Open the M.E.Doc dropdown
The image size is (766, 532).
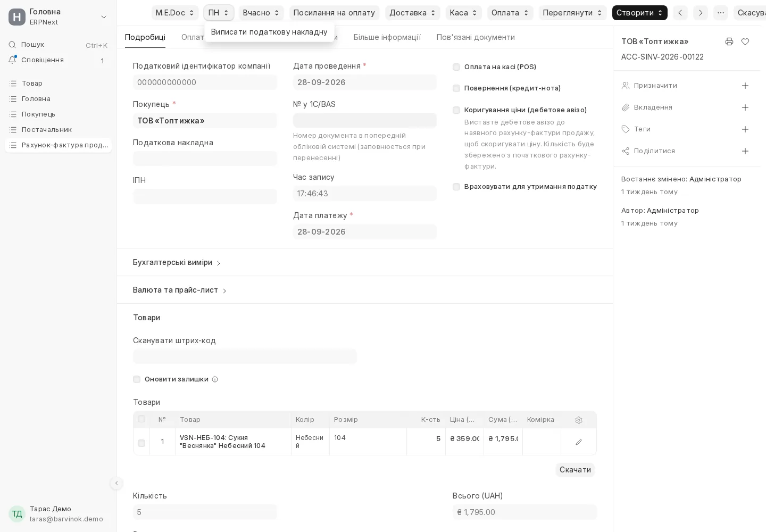point(175,13)
